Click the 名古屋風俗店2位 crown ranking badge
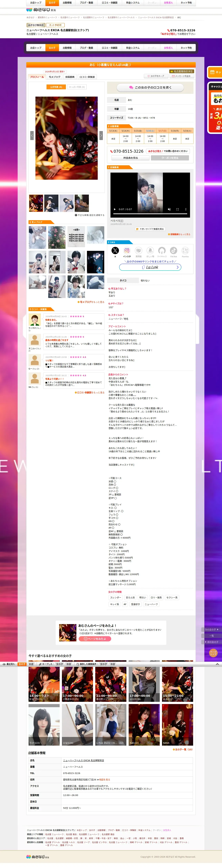222x868 pixels. tap(181, 71)
